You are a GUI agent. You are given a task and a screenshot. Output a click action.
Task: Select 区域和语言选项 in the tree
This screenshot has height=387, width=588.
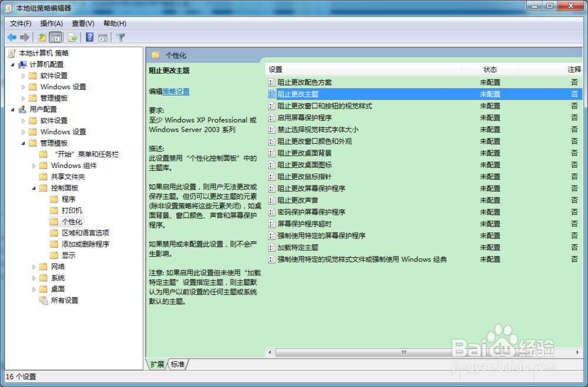coord(85,233)
